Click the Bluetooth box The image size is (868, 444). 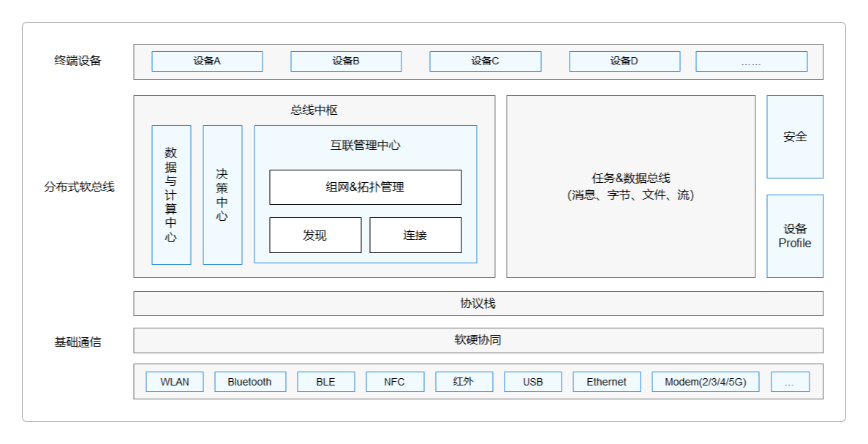click(250, 382)
